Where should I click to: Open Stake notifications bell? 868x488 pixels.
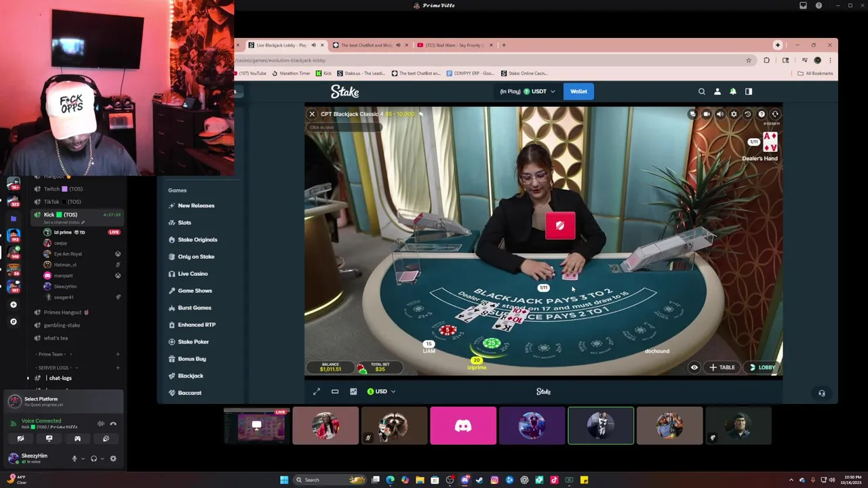[733, 91]
